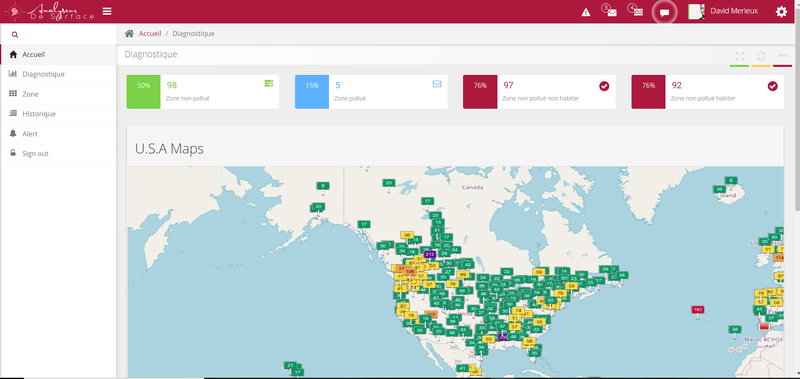800x379 pixels.
Task: Click the 'Zone non pollué habiter' label
Action: click(x=703, y=98)
